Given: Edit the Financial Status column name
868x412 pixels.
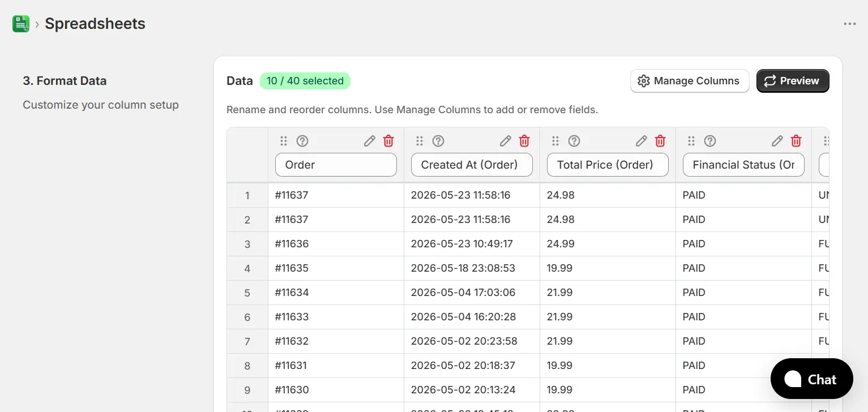Looking at the screenshot, I should (x=777, y=141).
